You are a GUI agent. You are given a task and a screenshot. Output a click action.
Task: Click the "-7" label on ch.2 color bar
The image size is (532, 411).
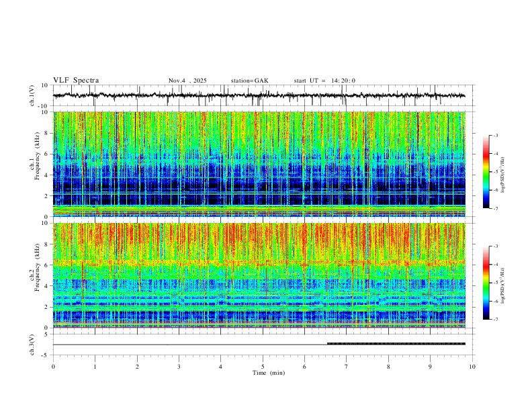pos(496,320)
